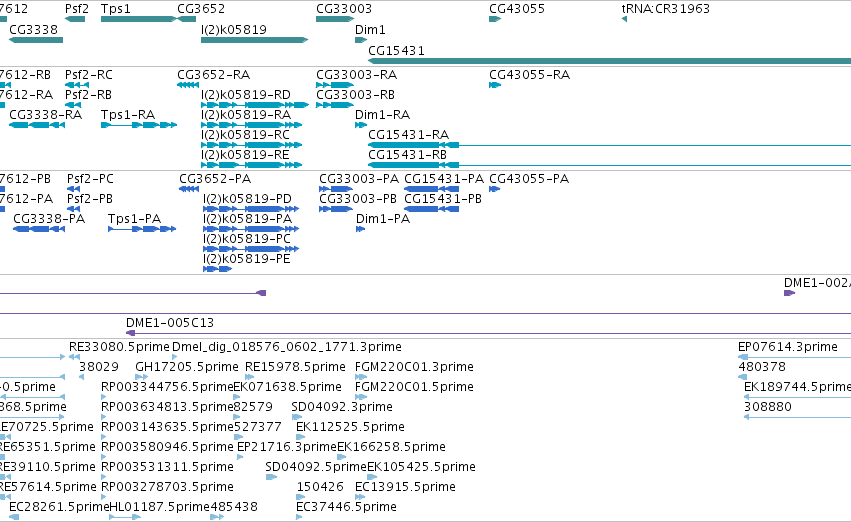Screen dimensions: 851x522
Task: Click the DME1-002 clone label
Action: tap(817, 283)
